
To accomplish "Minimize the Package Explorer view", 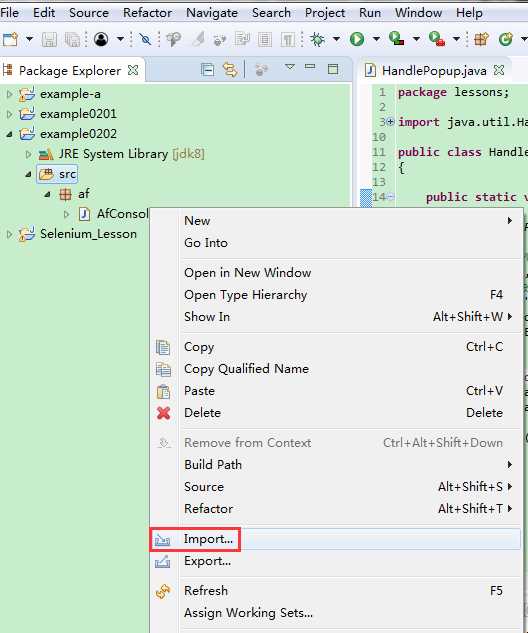I will pyautogui.click(x=310, y=67).
